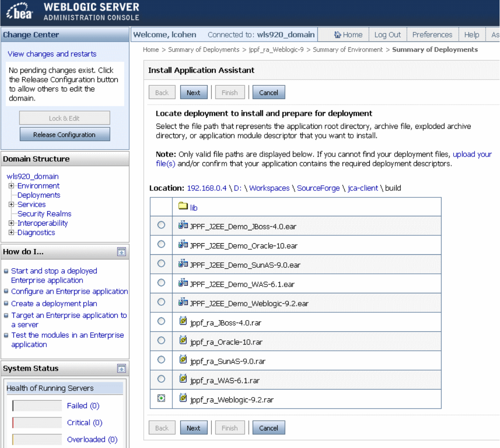Click the jppf_ra_SunAS-9.0.rar connector icon
The image size is (500, 448).
pos(183,360)
